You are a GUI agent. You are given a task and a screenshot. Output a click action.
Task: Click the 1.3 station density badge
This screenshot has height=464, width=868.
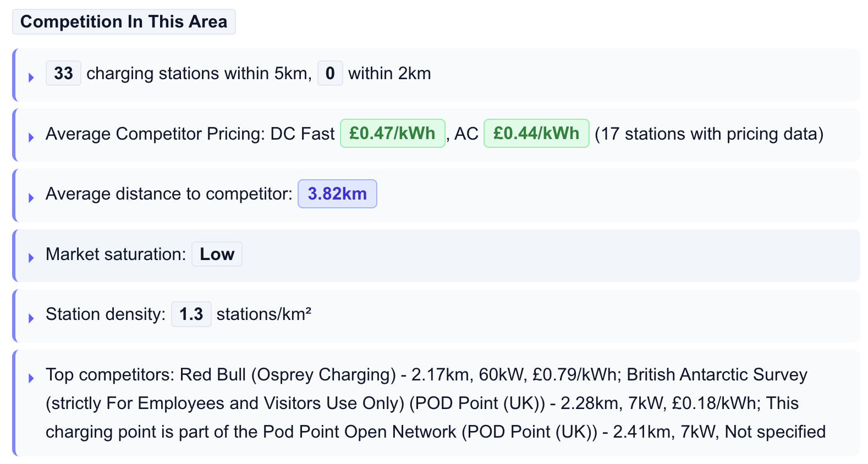pyautogui.click(x=191, y=314)
